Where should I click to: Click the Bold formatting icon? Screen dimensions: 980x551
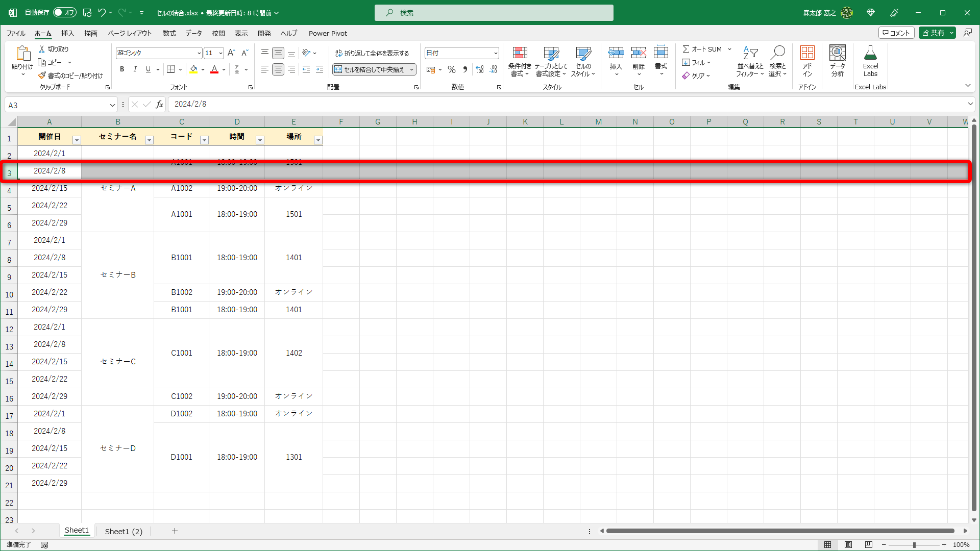122,69
